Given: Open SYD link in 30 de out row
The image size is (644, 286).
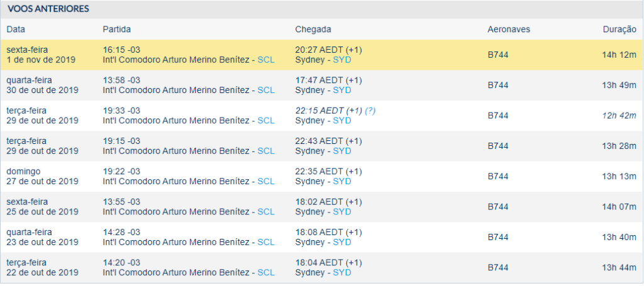Looking at the screenshot, I should coord(341,91).
